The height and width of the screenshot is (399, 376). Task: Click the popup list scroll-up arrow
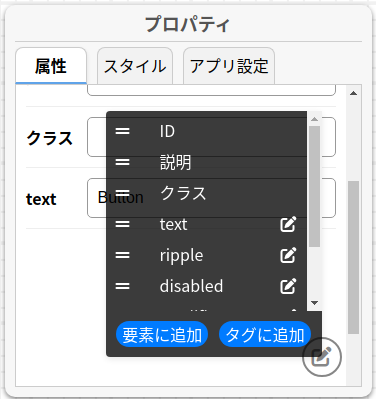(x=314, y=119)
